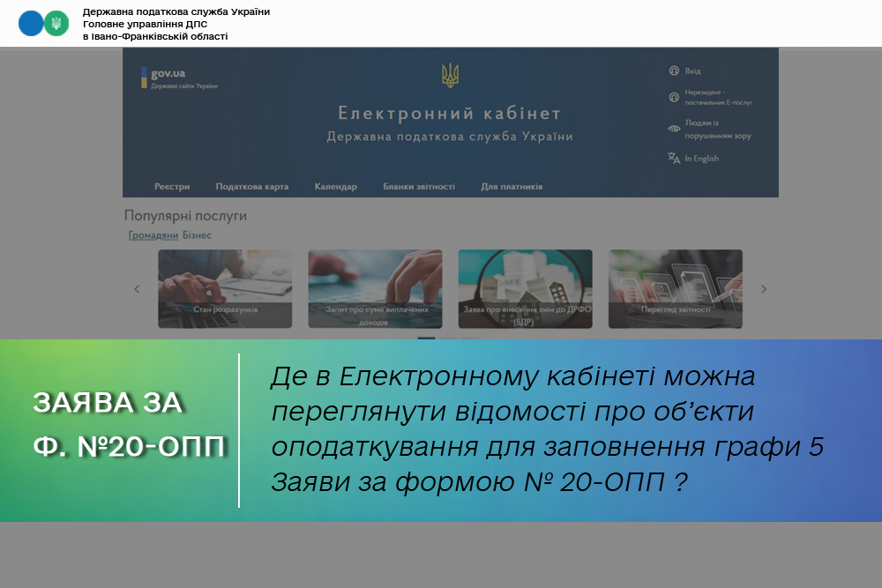This screenshot has height=588, width=882.
Task: Click the visually impaired eye icon
Action: pos(674,129)
